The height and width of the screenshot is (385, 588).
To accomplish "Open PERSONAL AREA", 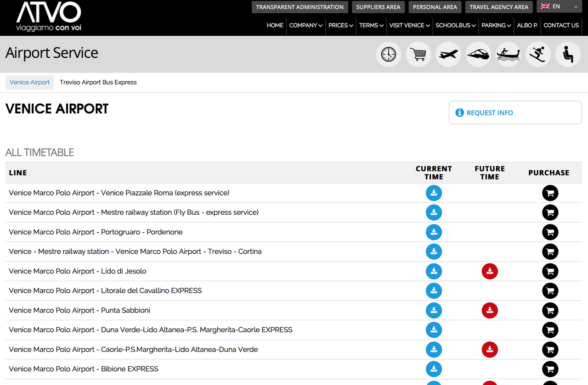I will coord(435,7).
